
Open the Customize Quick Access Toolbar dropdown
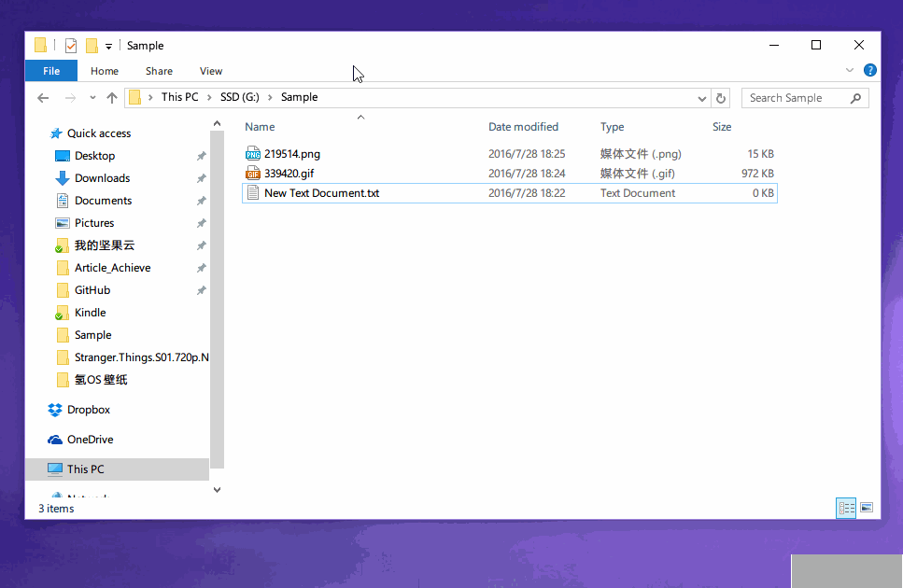(108, 46)
